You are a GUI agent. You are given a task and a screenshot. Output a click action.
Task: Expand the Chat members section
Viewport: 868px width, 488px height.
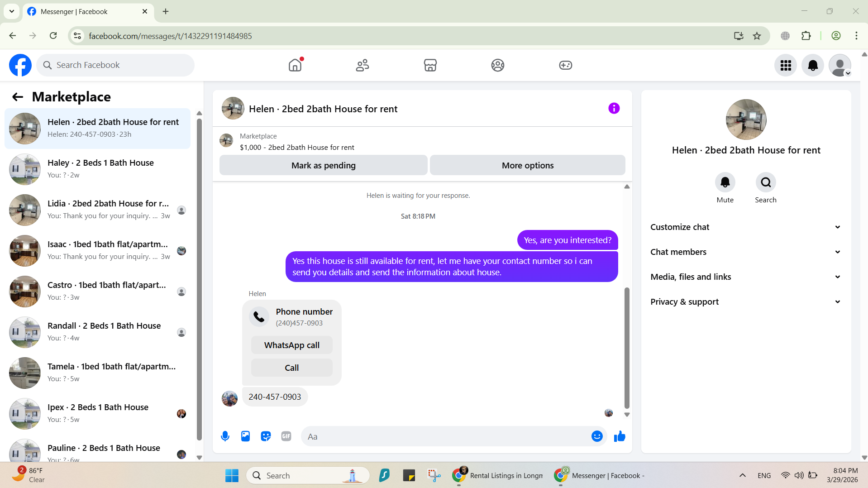[746, 252]
